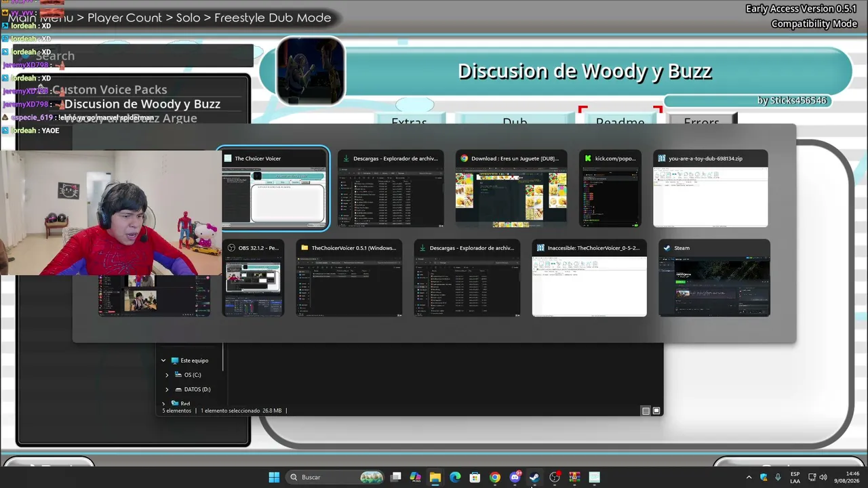Open Microsoft Store from the taskbar

(x=475, y=477)
